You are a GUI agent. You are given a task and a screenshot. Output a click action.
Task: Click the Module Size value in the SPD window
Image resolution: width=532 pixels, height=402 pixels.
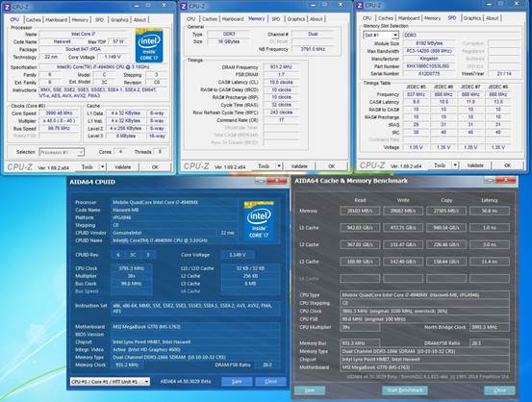pyautogui.click(x=429, y=43)
